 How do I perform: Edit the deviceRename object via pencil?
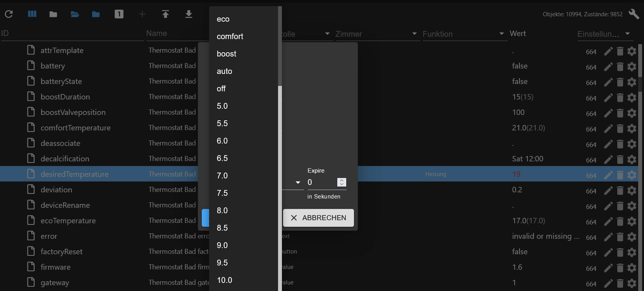608,206
